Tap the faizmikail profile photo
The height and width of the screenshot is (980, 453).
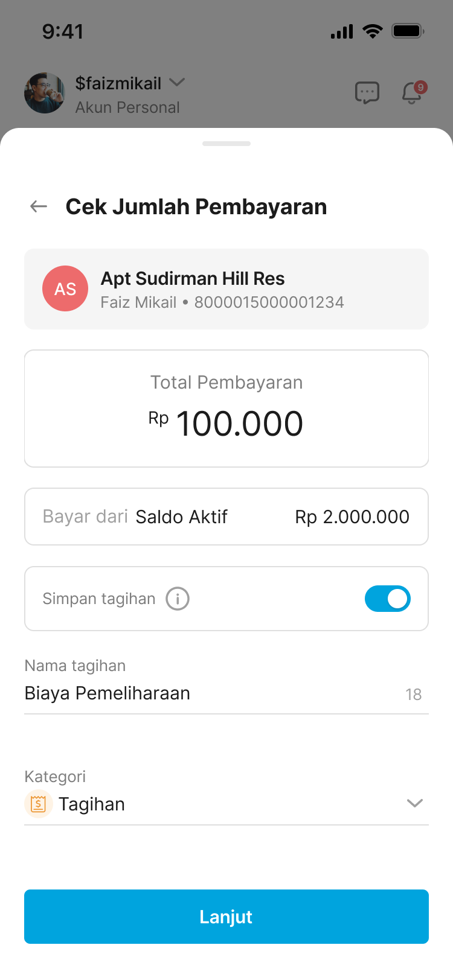pyautogui.click(x=45, y=93)
